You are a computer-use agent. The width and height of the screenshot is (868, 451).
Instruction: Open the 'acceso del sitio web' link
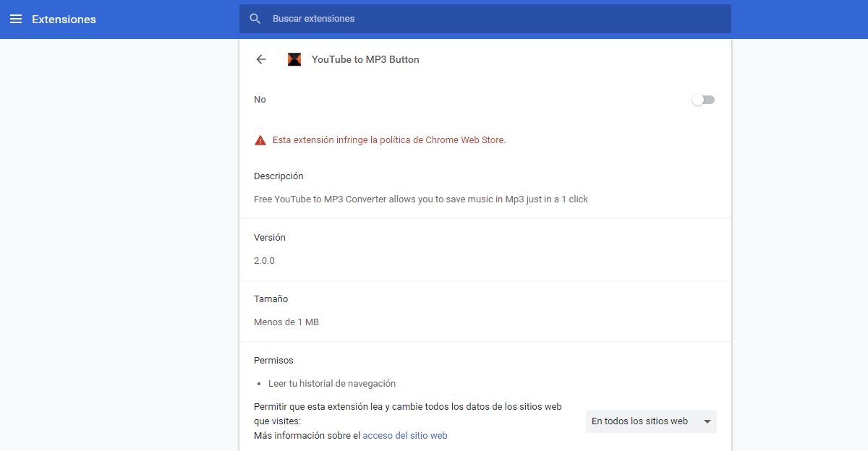coord(405,436)
